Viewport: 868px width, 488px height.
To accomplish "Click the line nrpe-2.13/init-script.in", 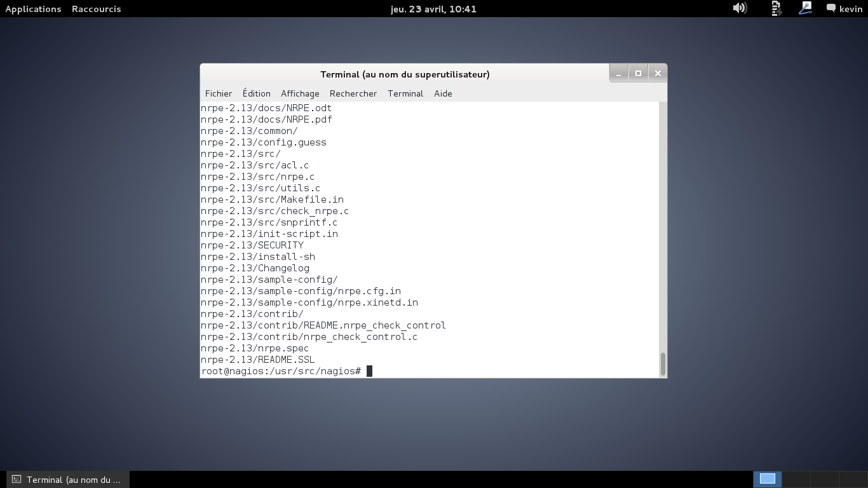I will coord(269,234).
